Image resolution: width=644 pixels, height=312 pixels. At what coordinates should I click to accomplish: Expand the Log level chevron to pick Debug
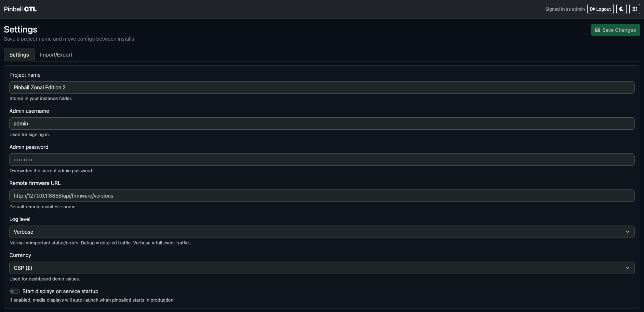click(628, 232)
